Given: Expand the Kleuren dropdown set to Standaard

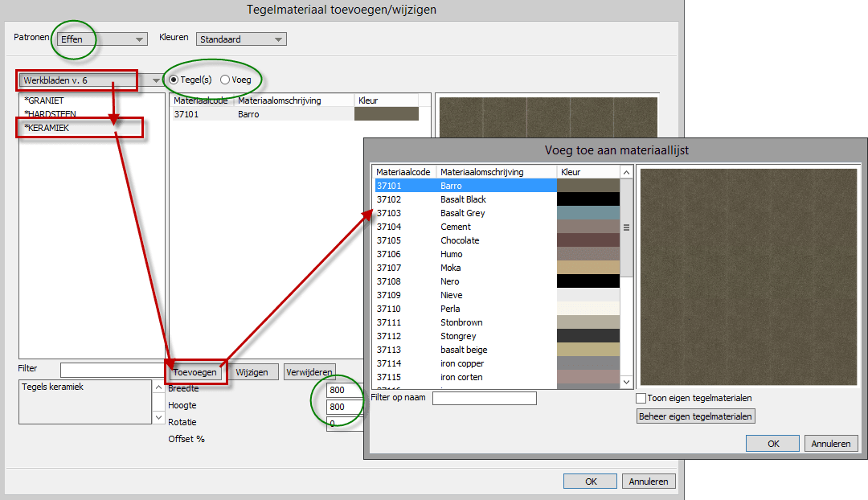Looking at the screenshot, I should coord(241,39).
